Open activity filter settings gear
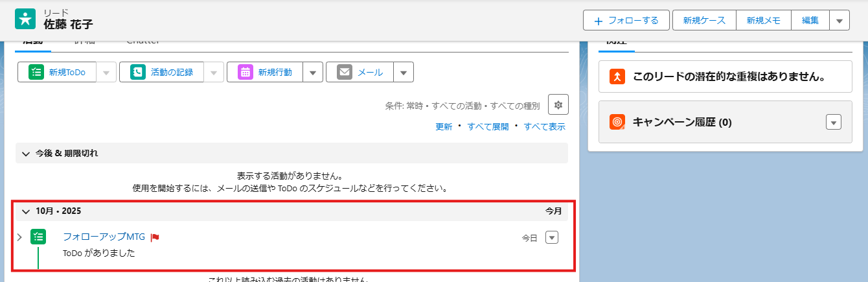 tap(558, 104)
